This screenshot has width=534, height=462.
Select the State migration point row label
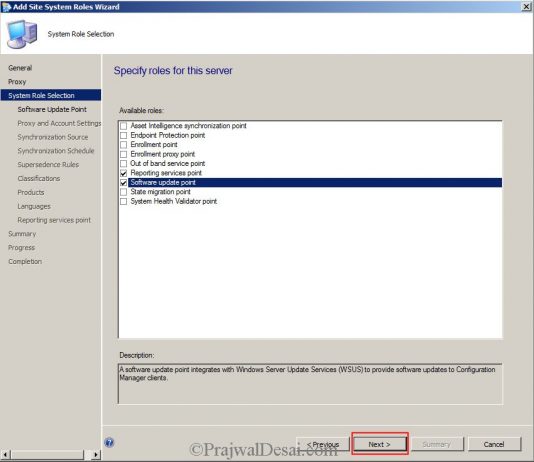160,192
